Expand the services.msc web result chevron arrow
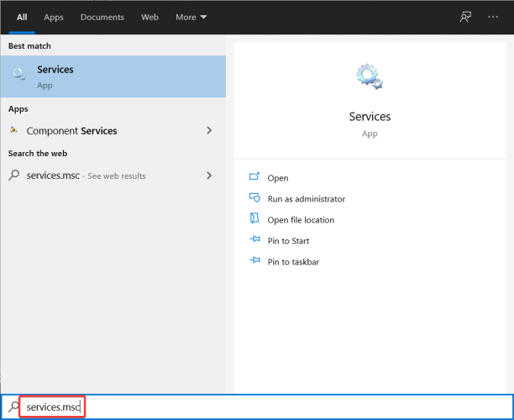This screenshot has width=514, height=420. (209, 176)
